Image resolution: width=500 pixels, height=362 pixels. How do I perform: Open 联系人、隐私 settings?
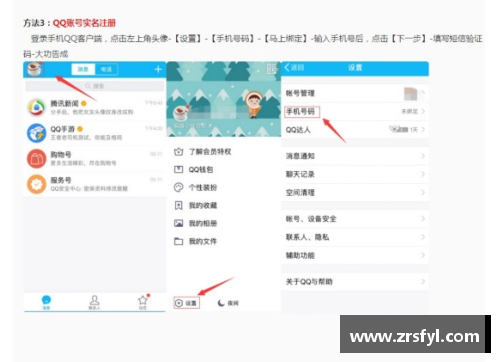pyautogui.click(x=355, y=237)
